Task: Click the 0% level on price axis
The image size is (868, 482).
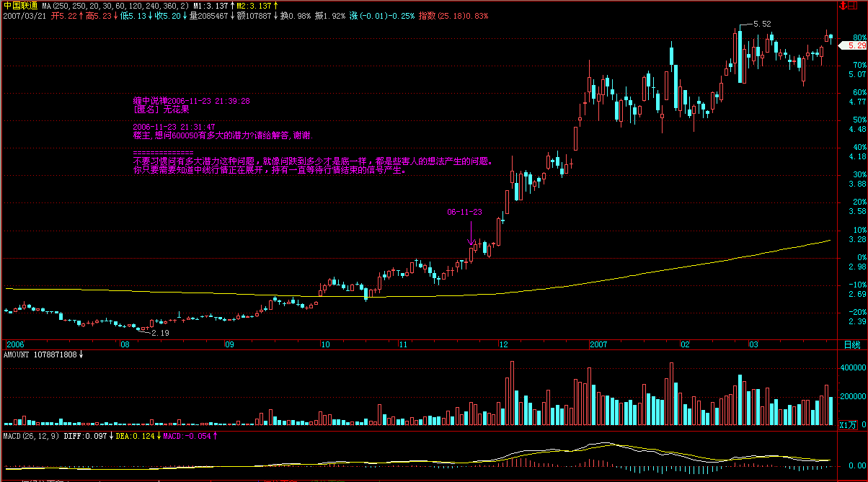Action: (x=861, y=257)
